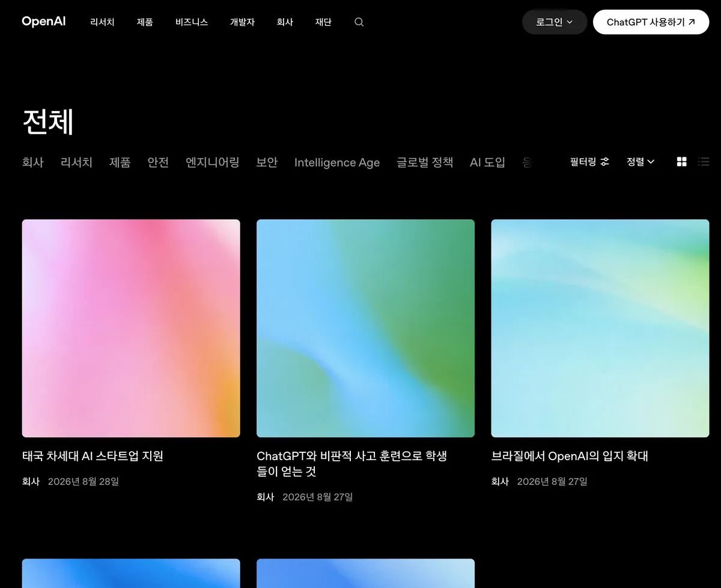Select the Intelligence Age category tab
This screenshot has height=588, width=721.
tap(337, 162)
